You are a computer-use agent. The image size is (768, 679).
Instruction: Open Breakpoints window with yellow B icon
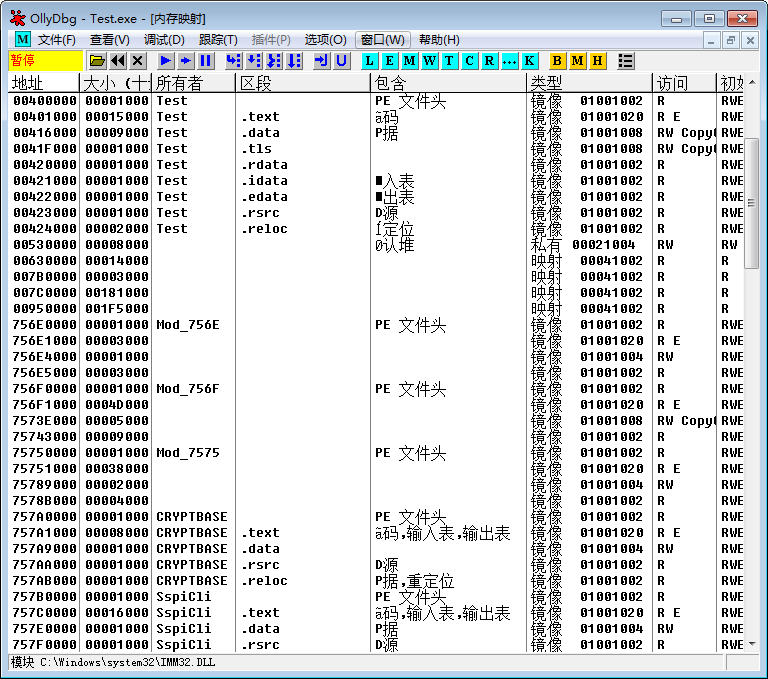557,61
